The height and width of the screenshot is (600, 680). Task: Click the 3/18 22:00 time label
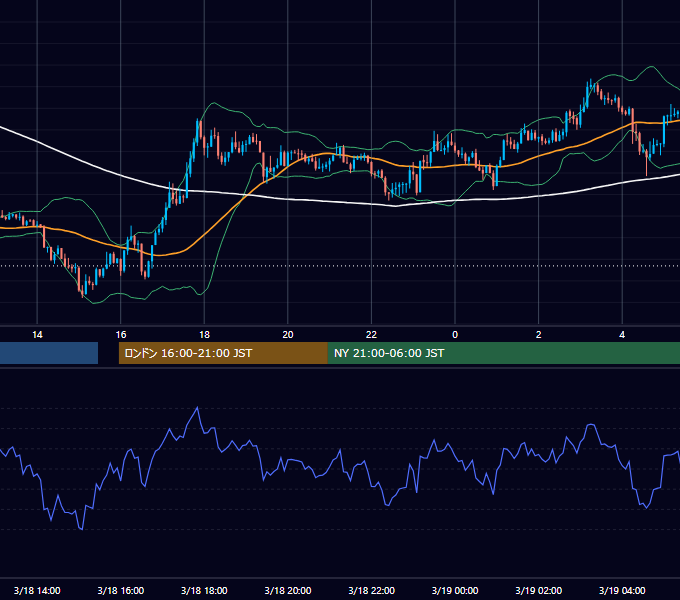(371, 590)
